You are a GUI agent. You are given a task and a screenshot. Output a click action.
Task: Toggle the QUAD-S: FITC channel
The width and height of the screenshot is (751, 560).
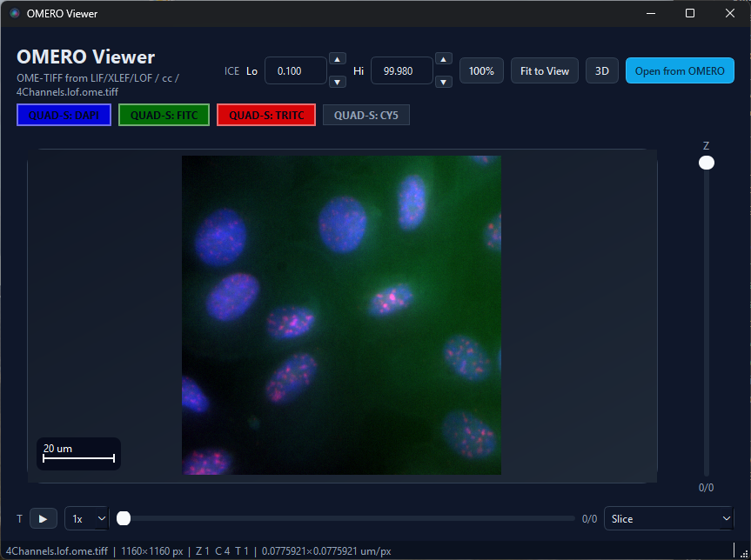coord(164,114)
